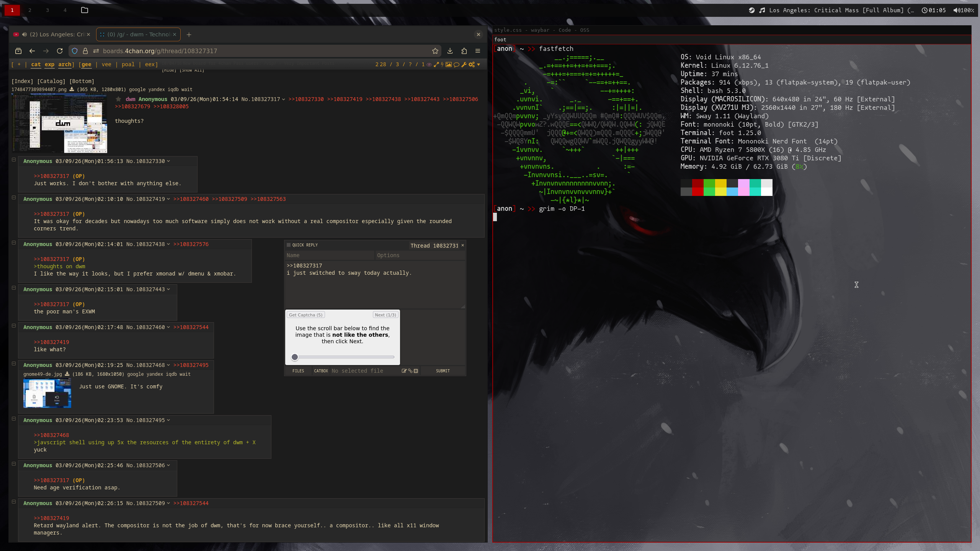The height and width of the screenshot is (551, 980).
Task: Open the browser downloads icon
Action: (450, 51)
